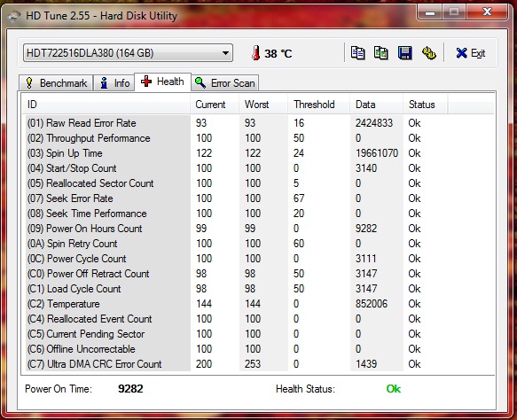Minimize the HD Tune window

pos(429,12)
